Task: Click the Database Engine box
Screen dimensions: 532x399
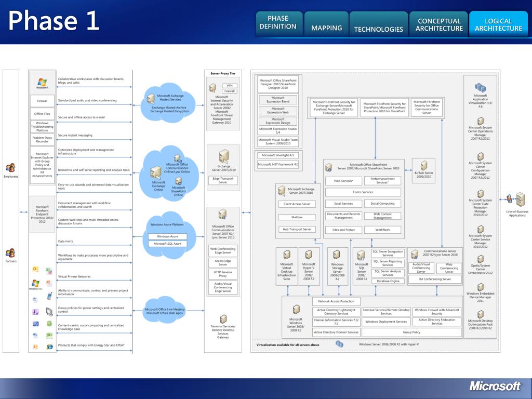Action: (x=388, y=281)
